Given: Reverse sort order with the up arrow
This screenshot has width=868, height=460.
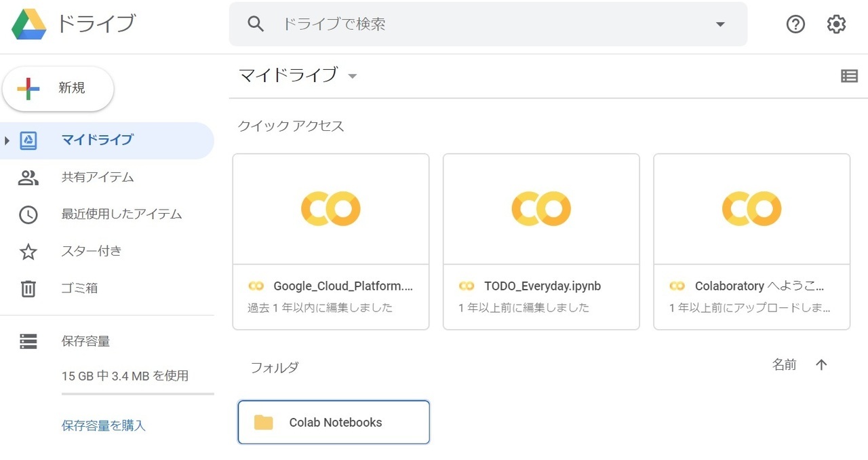Looking at the screenshot, I should [x=821, y=365].
